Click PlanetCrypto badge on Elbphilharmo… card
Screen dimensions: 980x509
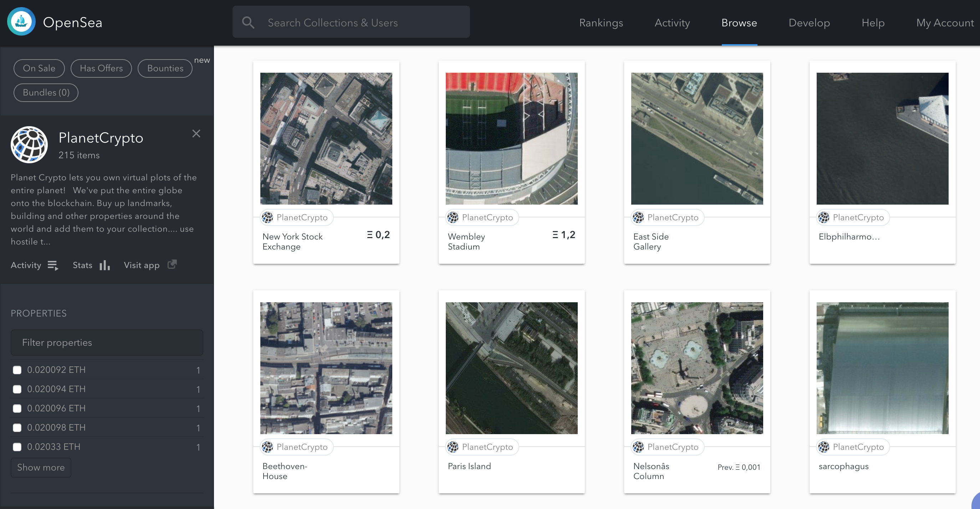click(853, 217)
